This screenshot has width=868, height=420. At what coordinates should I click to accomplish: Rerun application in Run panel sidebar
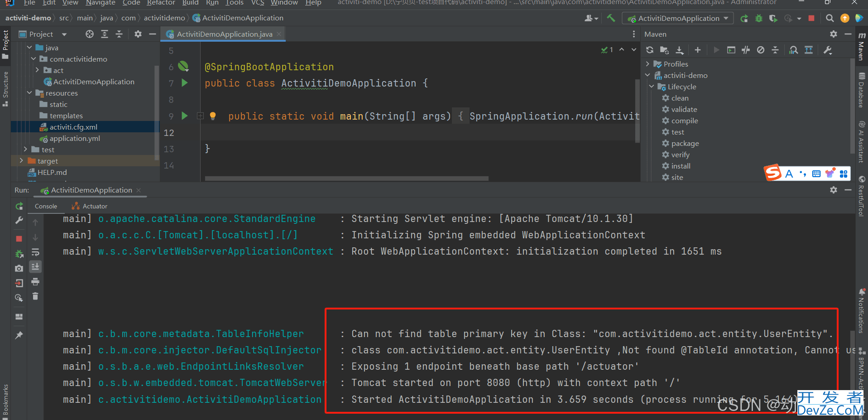tap(19, 206)
